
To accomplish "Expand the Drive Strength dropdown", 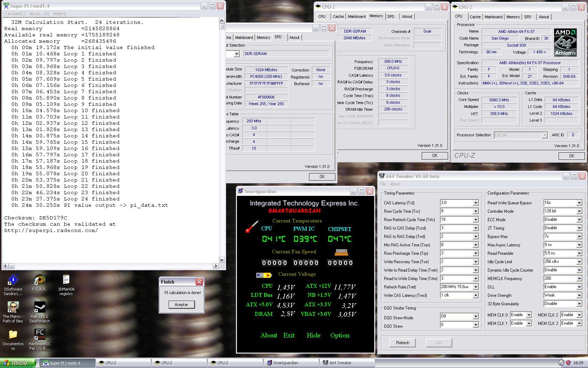I will (x=579, y=295).
